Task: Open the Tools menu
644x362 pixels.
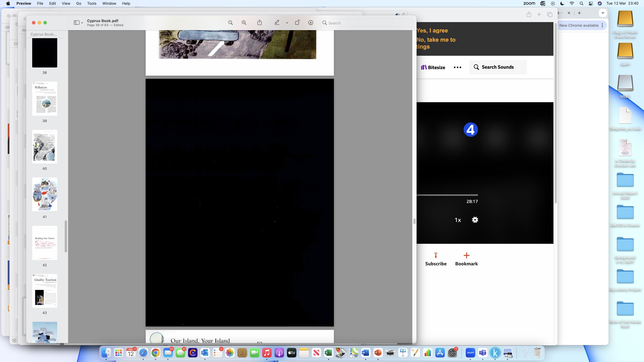Action: click(92, 3)
